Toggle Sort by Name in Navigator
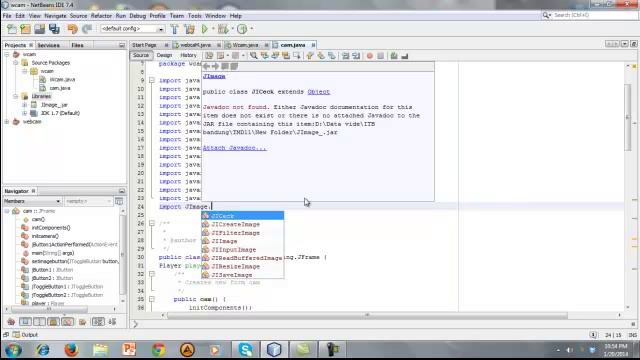This screenshot has height=360, width=640. [x=98, y=322]
